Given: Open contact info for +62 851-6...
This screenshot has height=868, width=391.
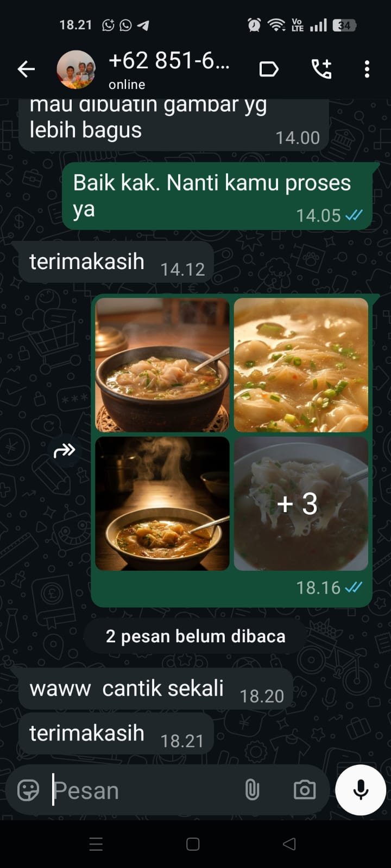Looking at the screenshot, I should tap(169, 69).
